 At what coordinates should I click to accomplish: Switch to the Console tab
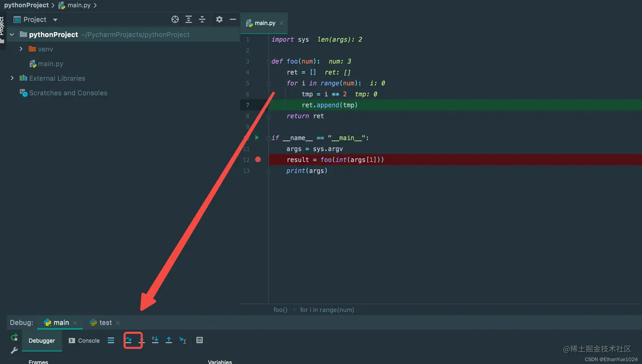point(84,341)
